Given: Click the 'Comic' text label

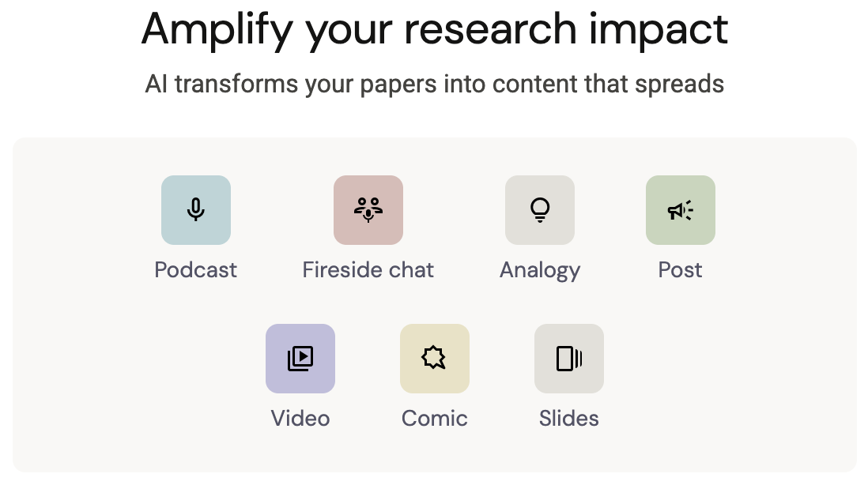Looking at the screenshot, I should coord(435,418).
